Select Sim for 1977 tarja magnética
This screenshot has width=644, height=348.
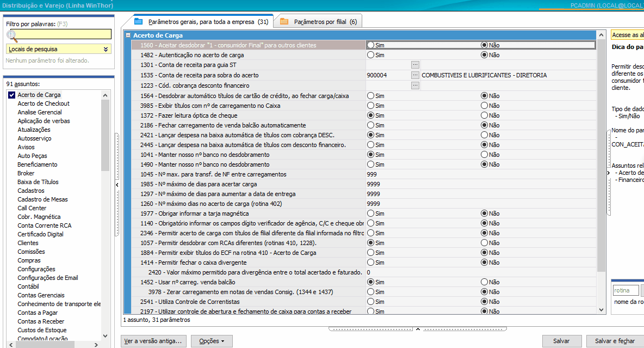pyautogui.click(x=371, y=213)
